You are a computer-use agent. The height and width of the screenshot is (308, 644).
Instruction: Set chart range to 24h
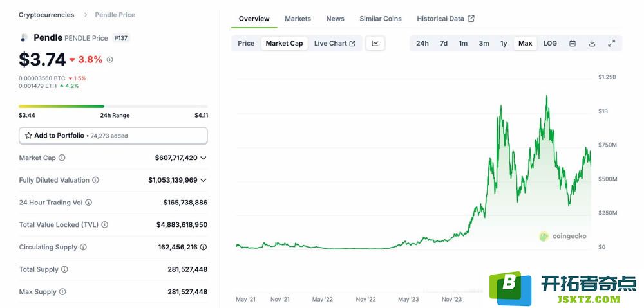point(422,43)
